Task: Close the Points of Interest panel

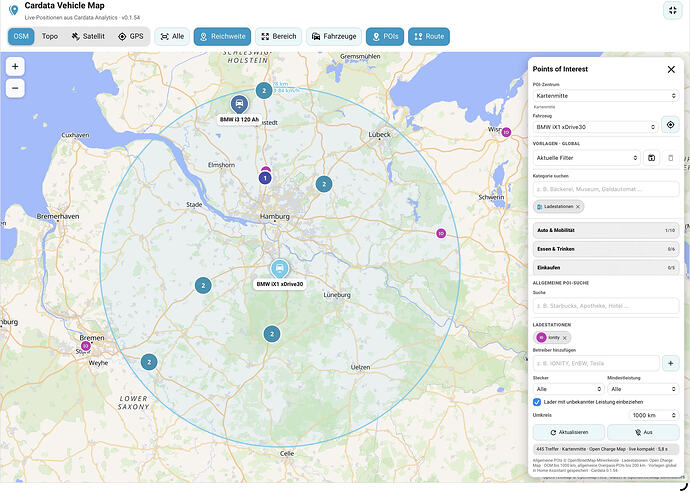Action: tap(671, 70)
